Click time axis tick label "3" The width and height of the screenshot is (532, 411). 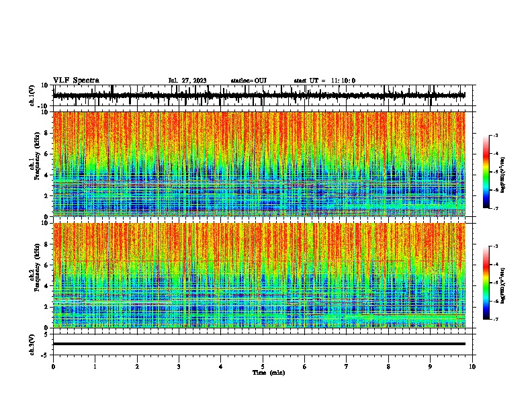coord(179,367)
